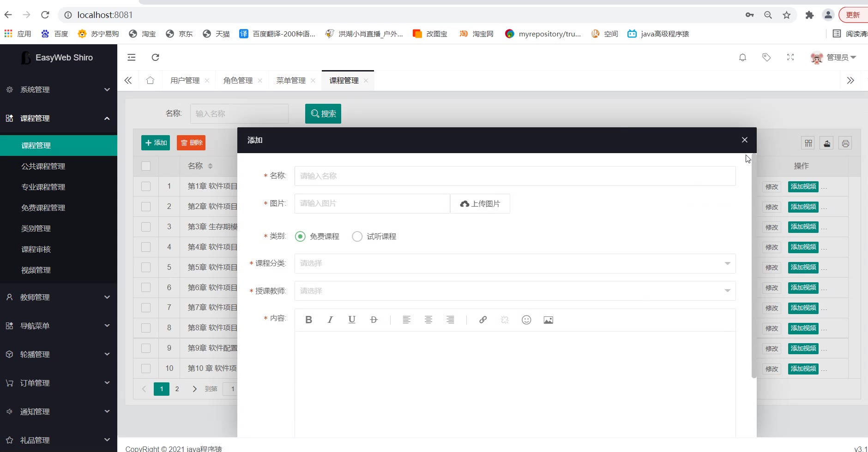
Task: Focus the 图片 input field
Action: tap(372, 204)
